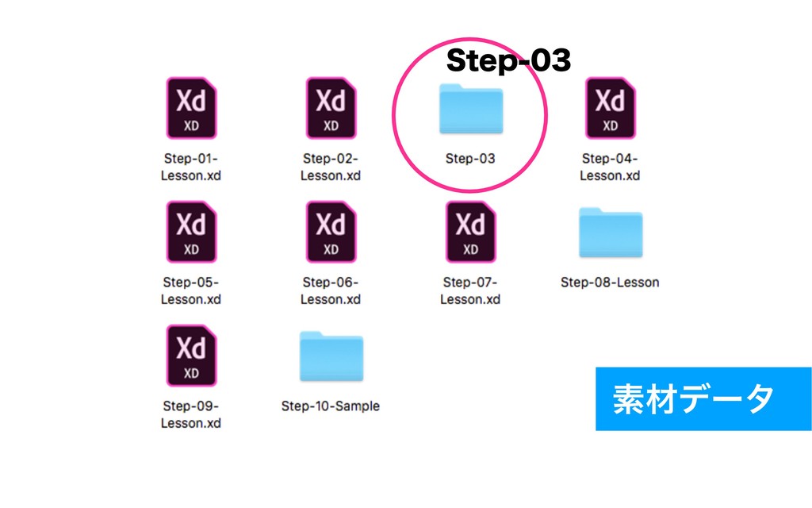
Task: Click the bold Step-03 heading text
Action: pyautogui.click(x=508, y=60)
